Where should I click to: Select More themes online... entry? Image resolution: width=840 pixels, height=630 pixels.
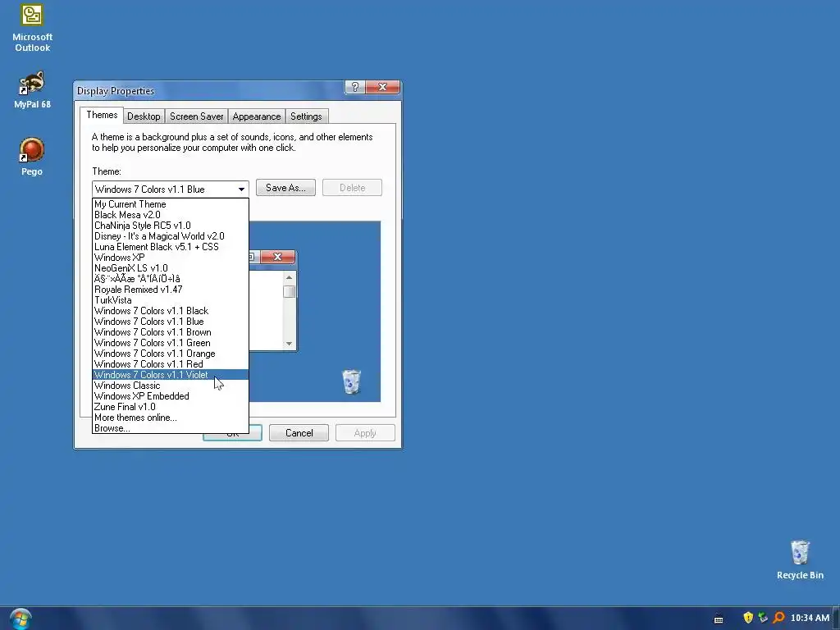point(171,418)
